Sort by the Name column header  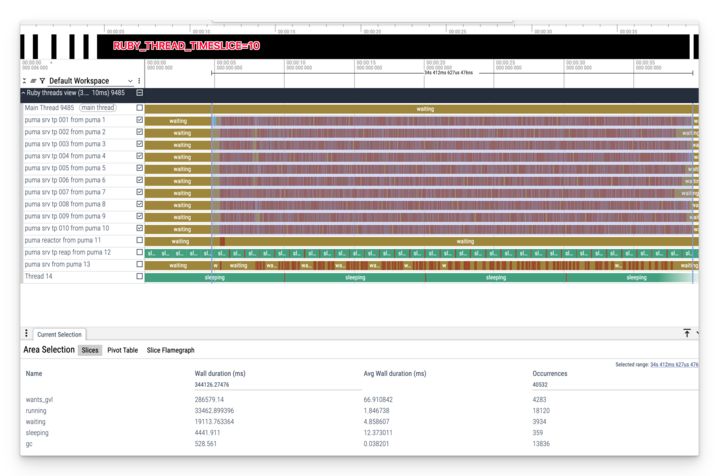click(x=34, y=373)
